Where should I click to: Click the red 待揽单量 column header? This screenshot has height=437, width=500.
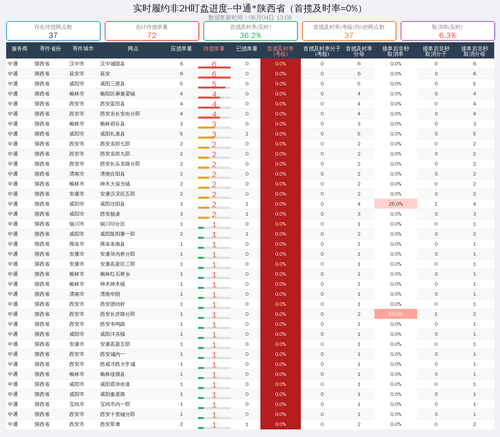[214, 49]
